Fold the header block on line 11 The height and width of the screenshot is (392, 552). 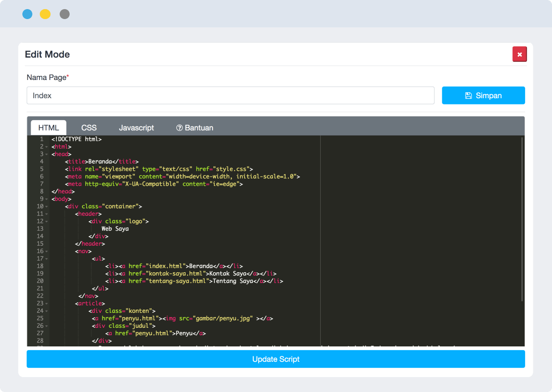pyautogui.click(x=46, y=214)
